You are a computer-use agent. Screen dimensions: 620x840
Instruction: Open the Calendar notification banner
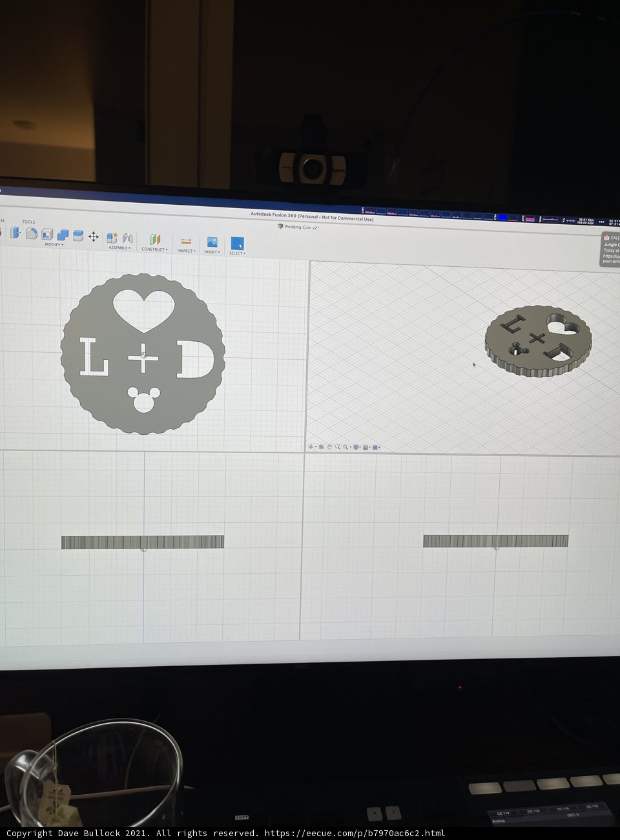point(610,249)
